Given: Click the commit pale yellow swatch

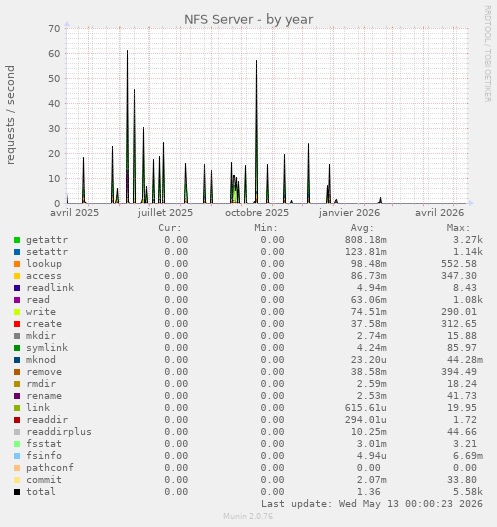Looking at the screenshot, I should tap(17, 480).
